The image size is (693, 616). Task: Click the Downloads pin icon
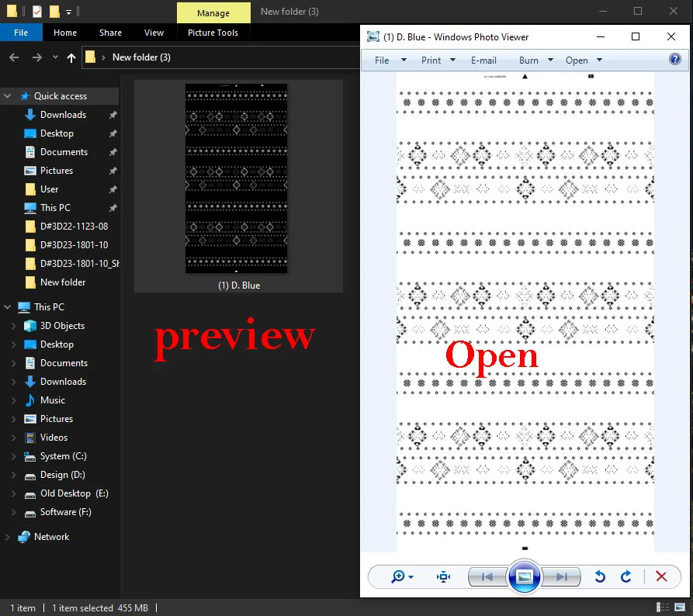tap(113, 115)
